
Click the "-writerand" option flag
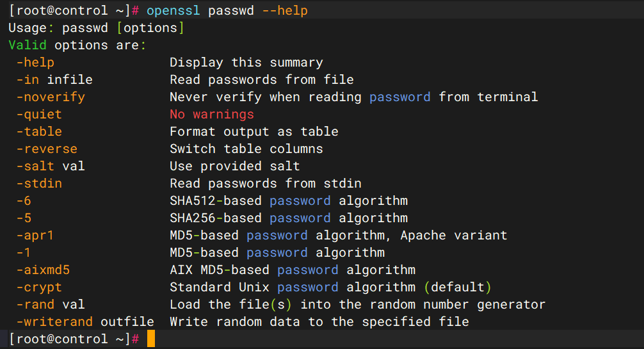pos(54,322)
